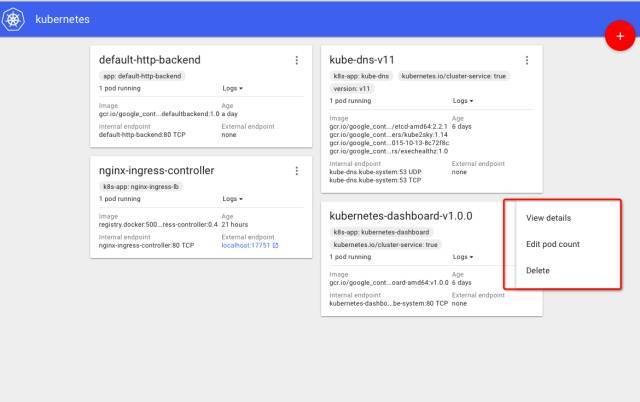Image resolution: width=640 pixels, height=402 pixels.
Task: Click the kube2sky:1.14 image text
Action: point(388,135)
